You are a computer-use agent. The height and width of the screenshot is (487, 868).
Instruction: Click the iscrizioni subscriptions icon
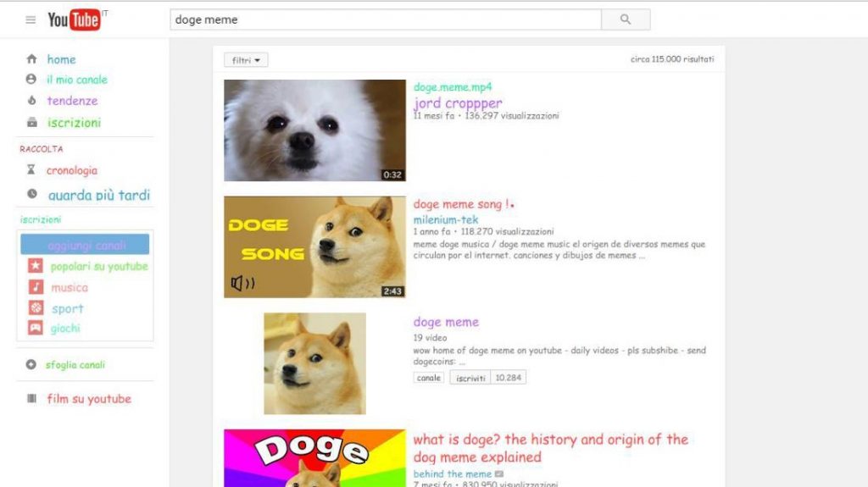pyautogui.click(x=32, y=122)
